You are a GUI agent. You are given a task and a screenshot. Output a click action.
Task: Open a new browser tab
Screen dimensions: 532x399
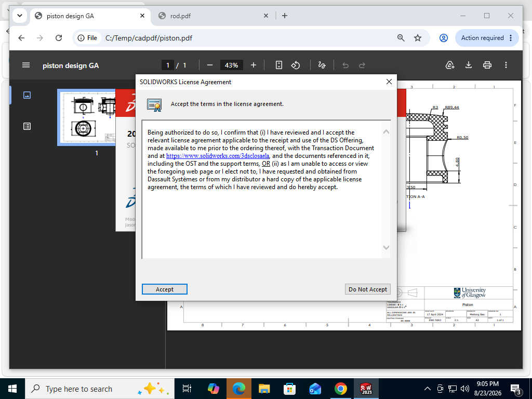pos(285,16)
